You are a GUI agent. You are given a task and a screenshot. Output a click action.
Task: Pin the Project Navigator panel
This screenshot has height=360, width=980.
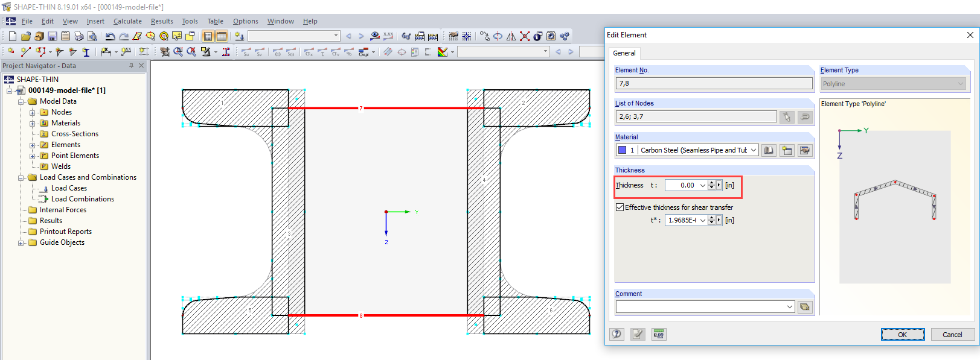(x=131, y=66)
